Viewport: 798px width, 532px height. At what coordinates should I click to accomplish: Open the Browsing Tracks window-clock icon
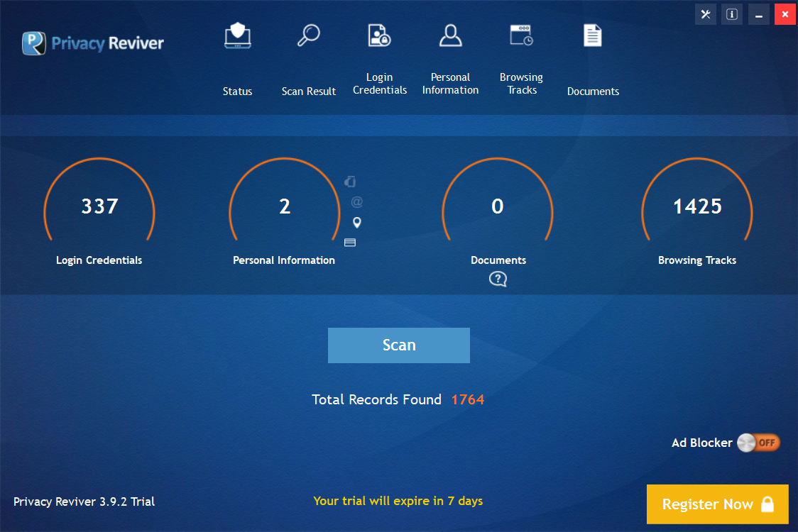[522, 35]
